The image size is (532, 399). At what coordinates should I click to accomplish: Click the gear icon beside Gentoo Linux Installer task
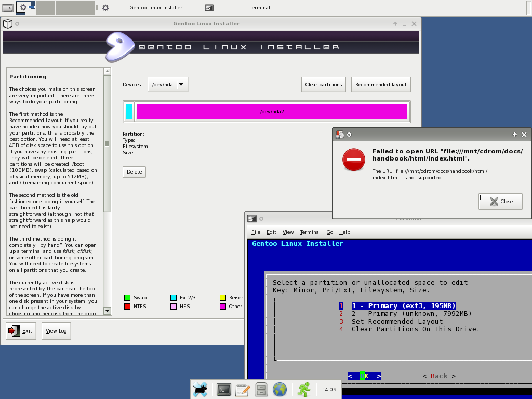tap(105, 7)
